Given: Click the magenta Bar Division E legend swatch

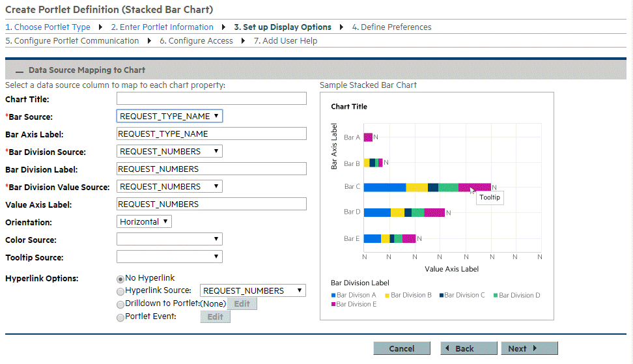Looking at the screenshot, I should [x=334, y=305].
